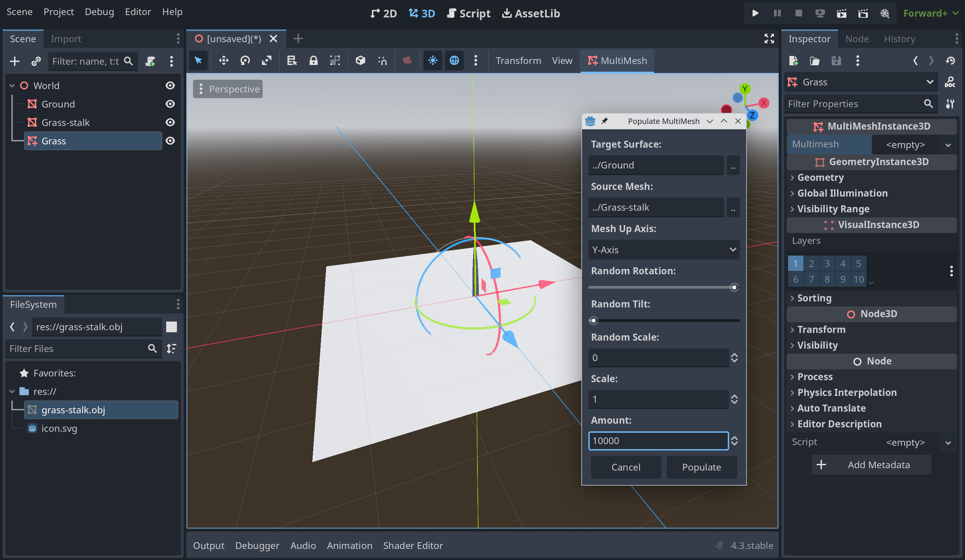Run the project with play button
This screenshot has height=560, width=965.
pos(755,13)
